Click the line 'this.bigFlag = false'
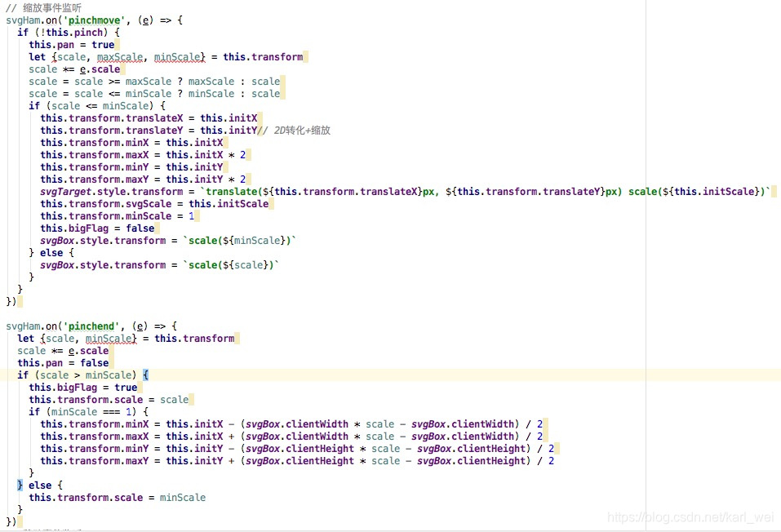Viewport: 781px width, 532px height. (x=98, y=228)
